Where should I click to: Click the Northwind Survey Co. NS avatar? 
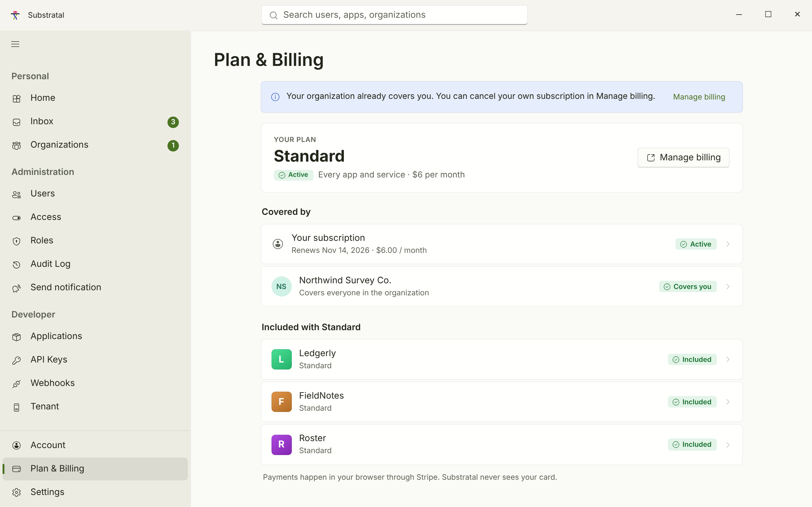click(282, 286)
